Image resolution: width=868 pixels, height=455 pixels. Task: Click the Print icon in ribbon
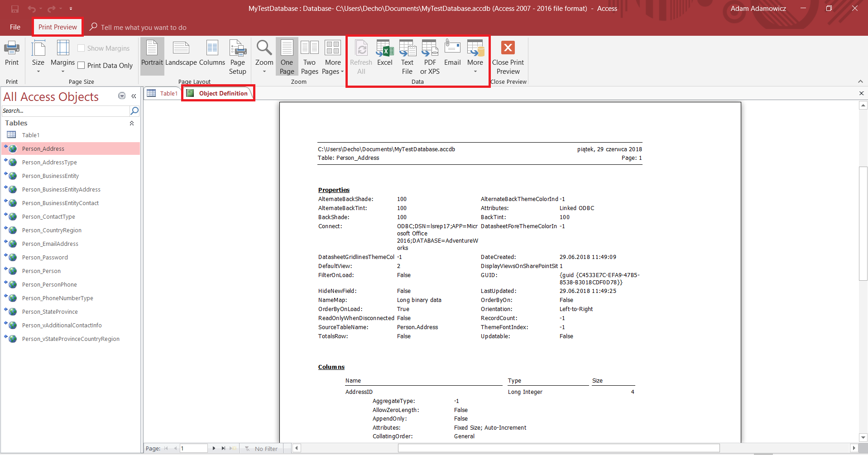point(12,53)
